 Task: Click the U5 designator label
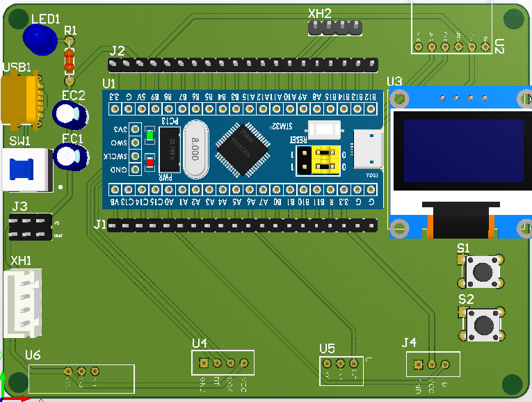pyautogui.click(x=328, y=348)
